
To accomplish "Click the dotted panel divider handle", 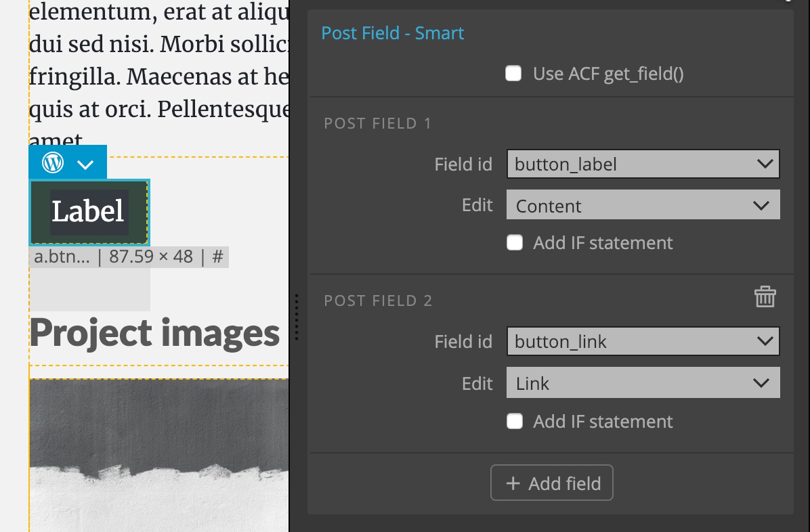I will (x=297, y=317).
